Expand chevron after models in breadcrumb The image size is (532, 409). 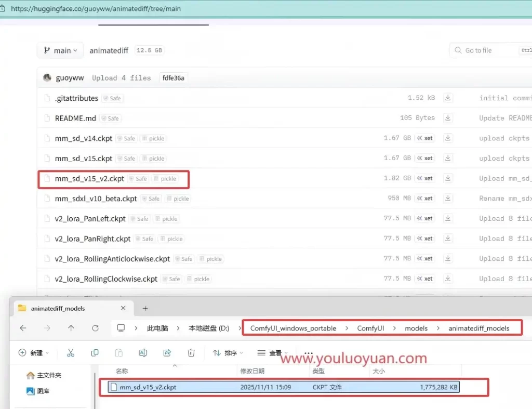click(438, 328)
